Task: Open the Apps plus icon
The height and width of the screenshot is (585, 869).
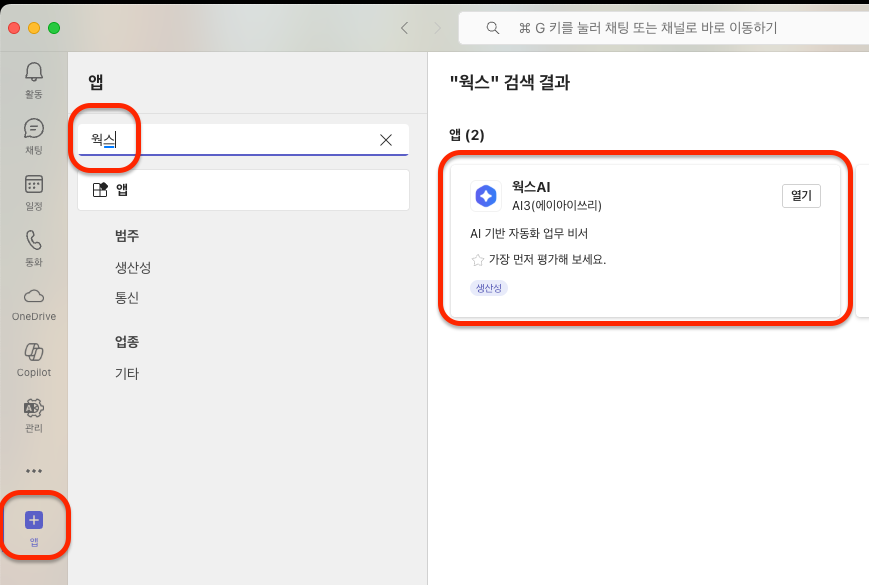Action: coord(34,520)
